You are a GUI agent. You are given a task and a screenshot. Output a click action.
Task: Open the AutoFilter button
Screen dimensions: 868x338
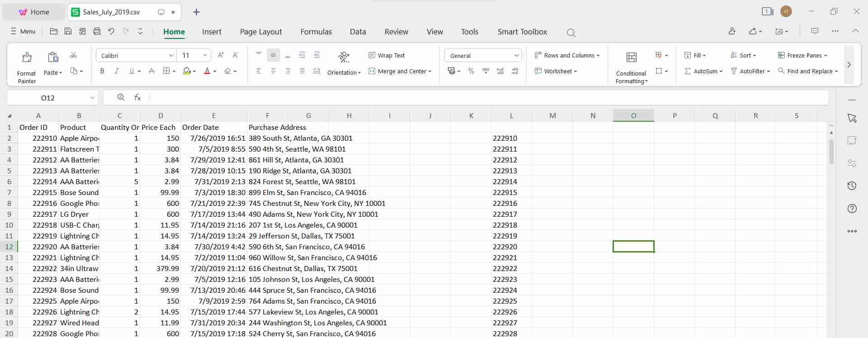[750, 71]
